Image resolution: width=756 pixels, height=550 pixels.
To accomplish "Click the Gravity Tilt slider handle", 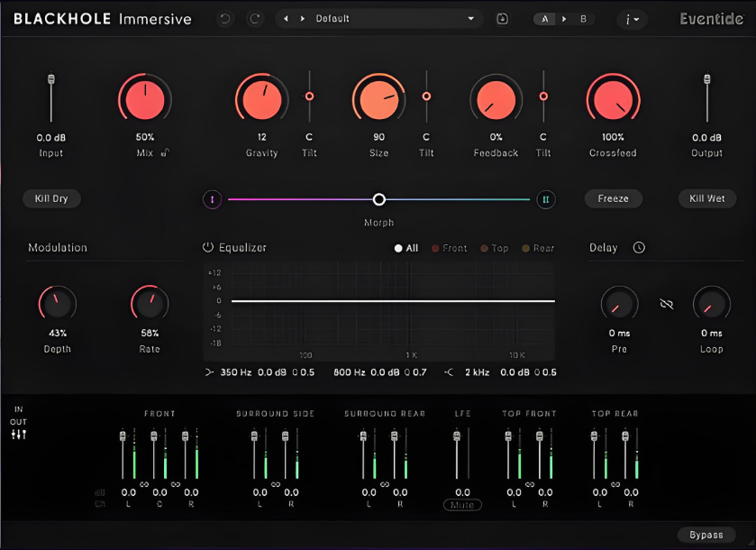I will (x=310, y=96).
